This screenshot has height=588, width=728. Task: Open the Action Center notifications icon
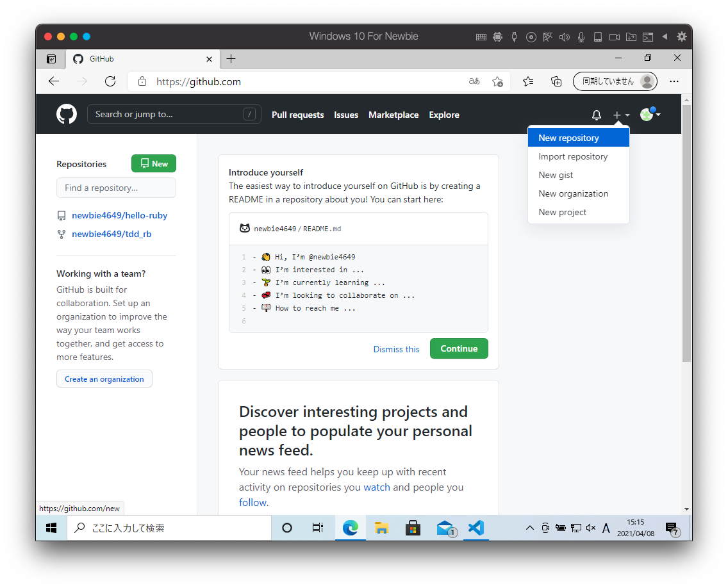(x=672, y=528)
